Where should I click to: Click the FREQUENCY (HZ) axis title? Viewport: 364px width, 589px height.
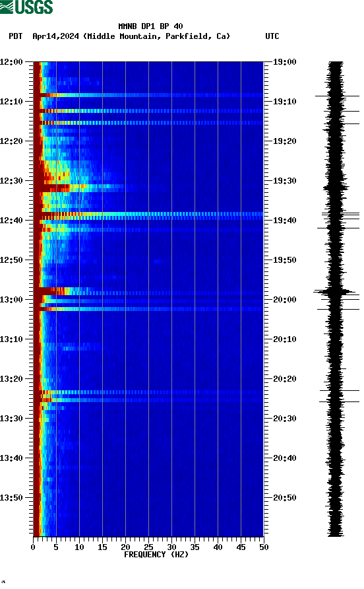[x=156, y=555]
